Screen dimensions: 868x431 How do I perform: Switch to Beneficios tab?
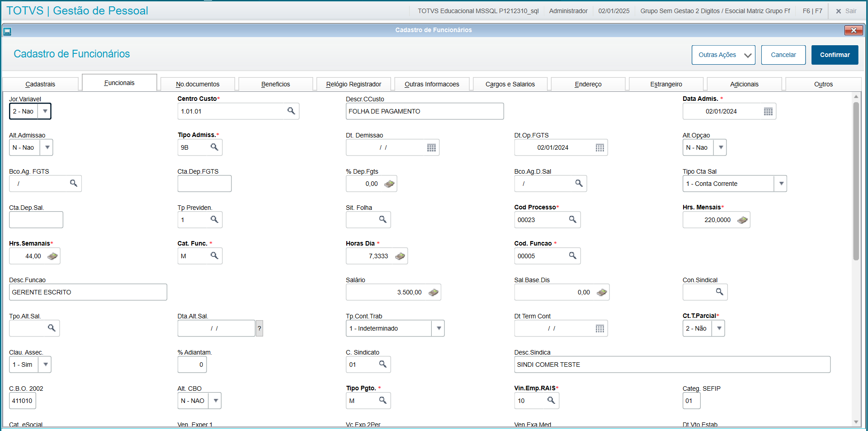coord(275,84)
